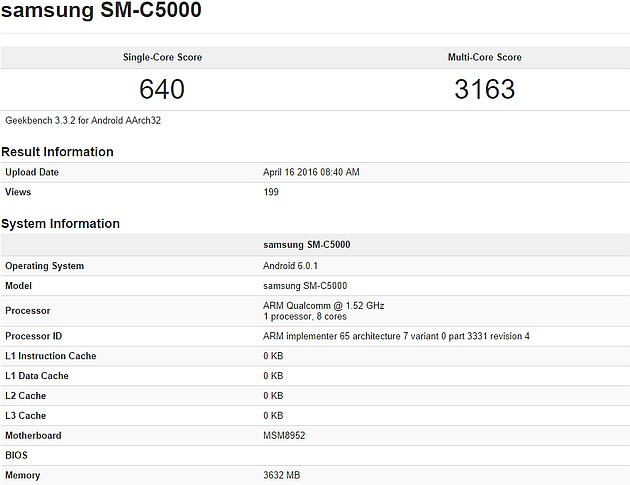Click the Processor ID label
This screenshot has width=630, height=485.
point(34,336)
